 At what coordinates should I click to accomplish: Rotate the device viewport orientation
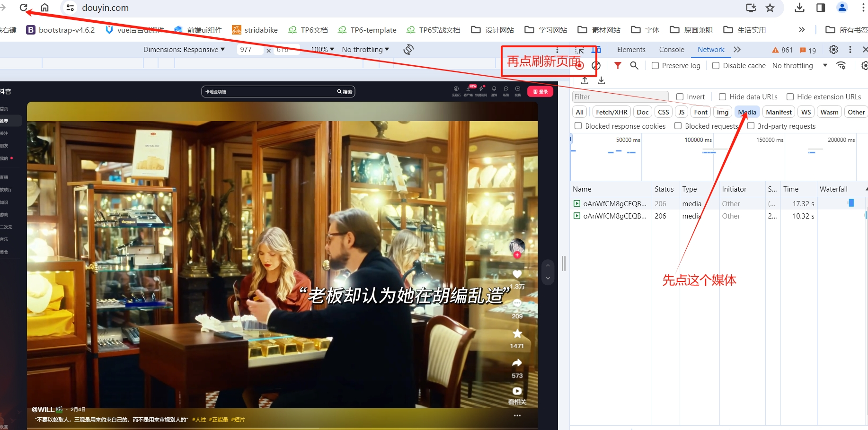tap(408, 49)
